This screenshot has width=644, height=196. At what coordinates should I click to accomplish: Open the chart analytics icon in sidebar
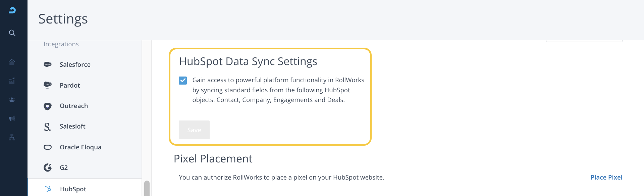coord(12,81)
